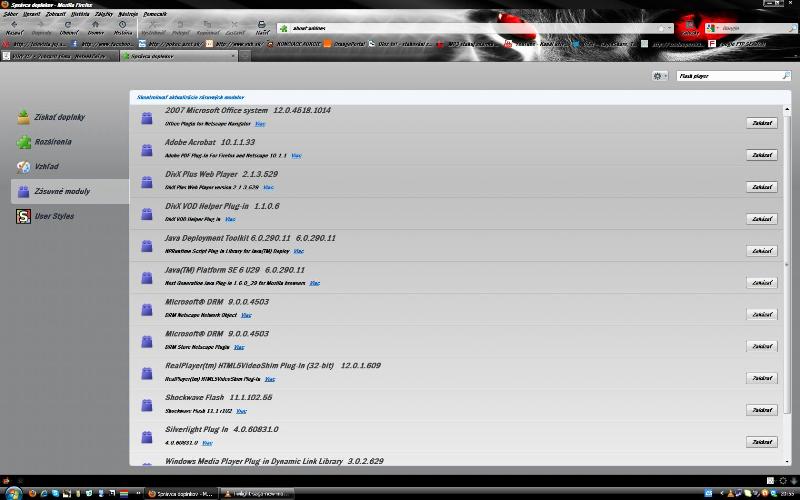Open the História menu in menu bar
800x500 pixels.
click(80, 14)
